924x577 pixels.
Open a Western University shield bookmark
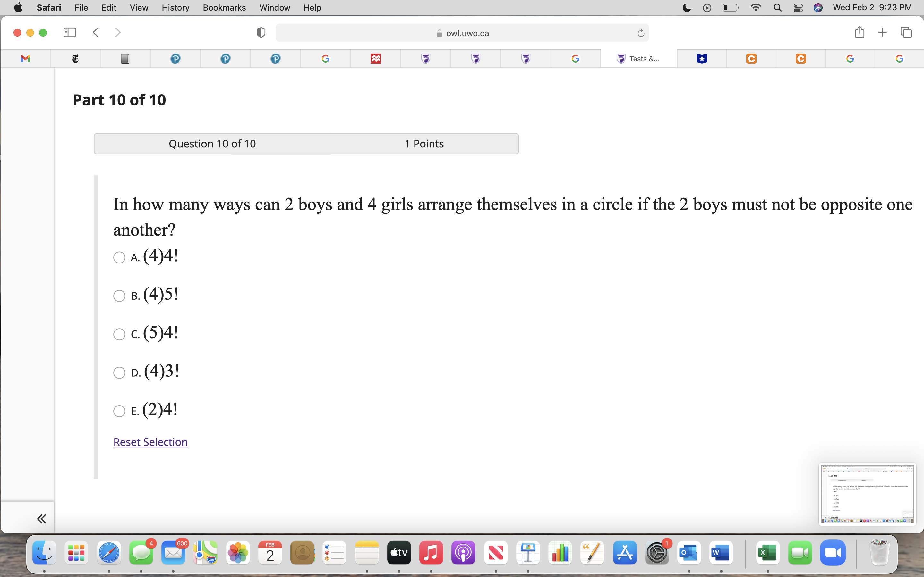[425, 58]
